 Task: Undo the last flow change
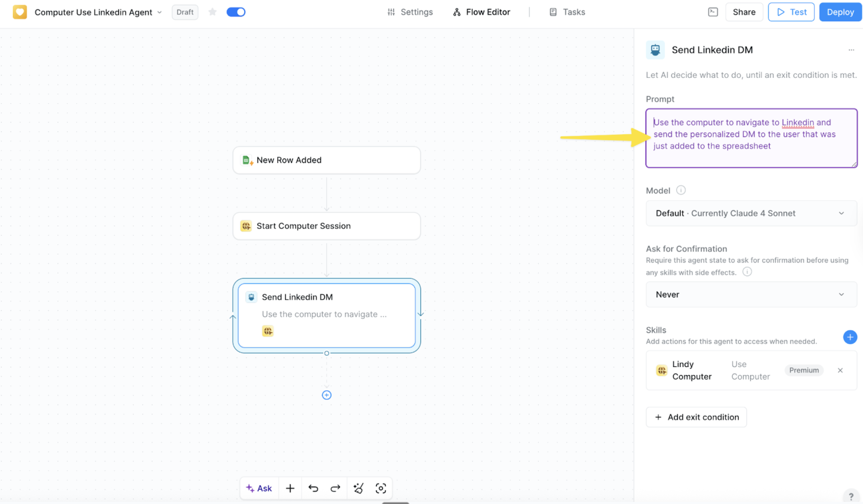pos(313,488)
